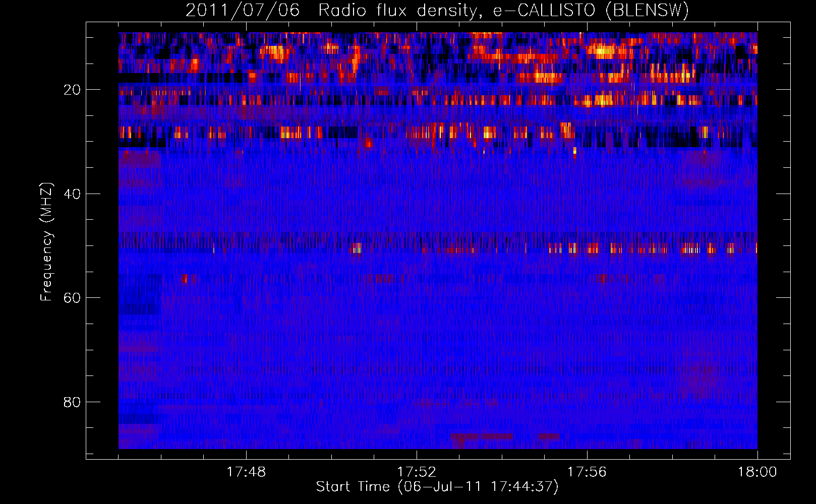
Task: Select the 17:52 time axis label
Action: [x=417, y=472]
